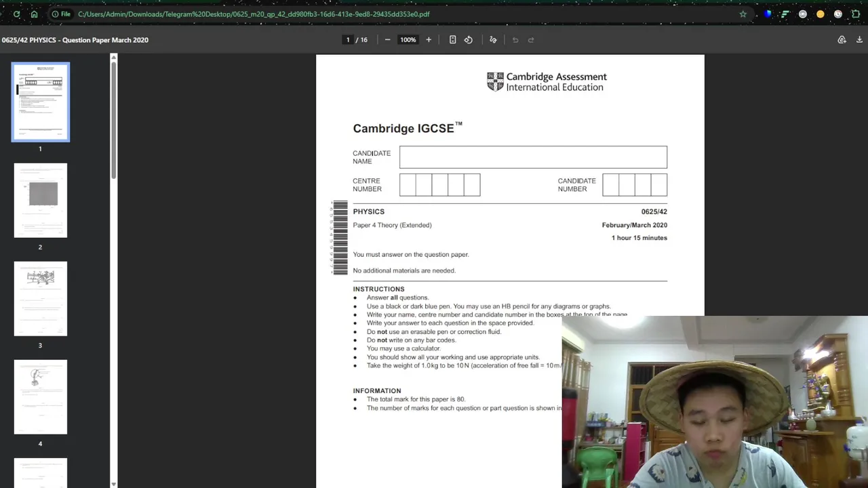
Task: Jump to page 2 thumbnail
Action: [41, 201]
